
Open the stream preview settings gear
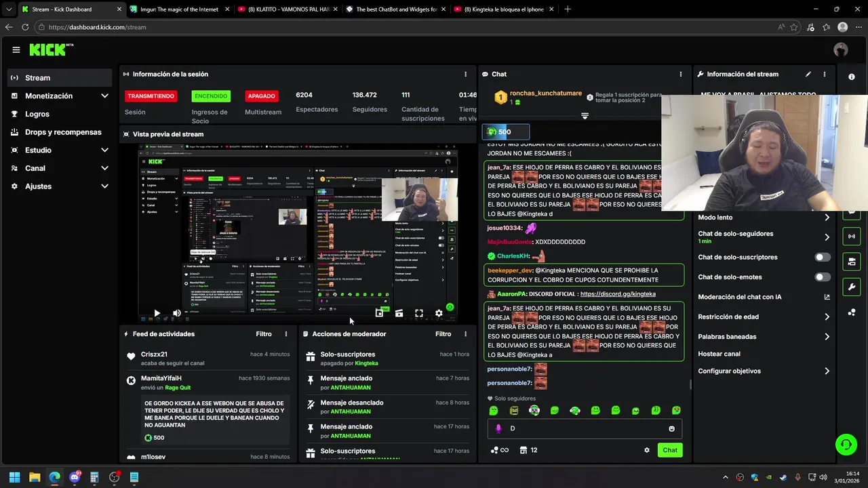pos(439,313)
